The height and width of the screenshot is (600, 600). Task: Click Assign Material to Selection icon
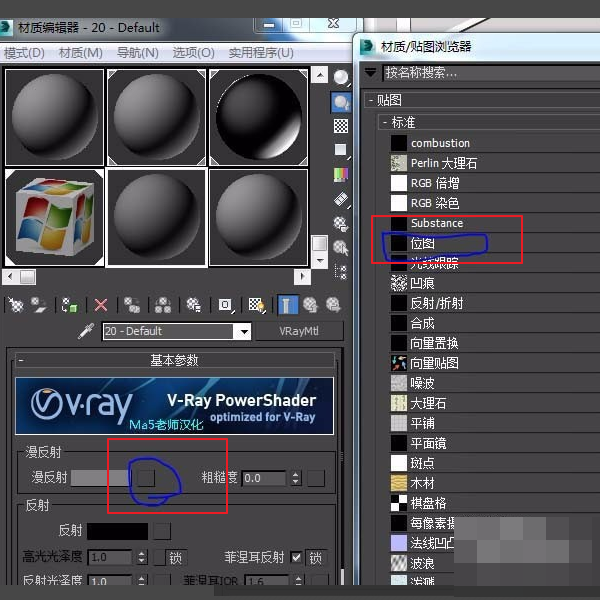(x=70, y=305)
